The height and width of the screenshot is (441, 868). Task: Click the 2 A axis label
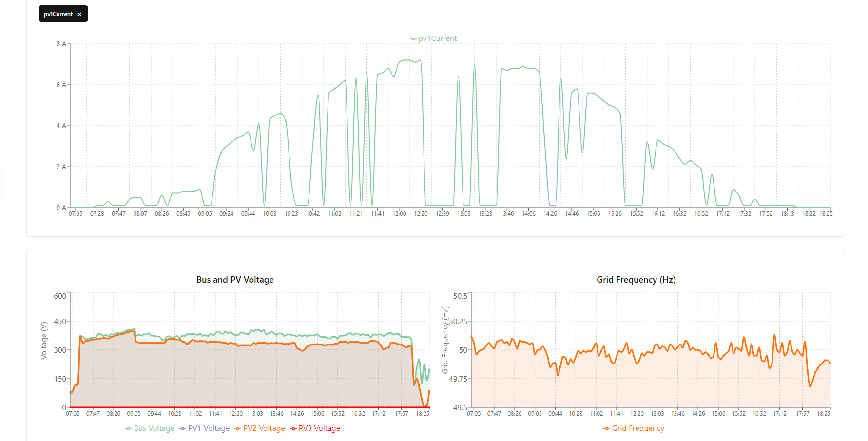tap(61, 167)
